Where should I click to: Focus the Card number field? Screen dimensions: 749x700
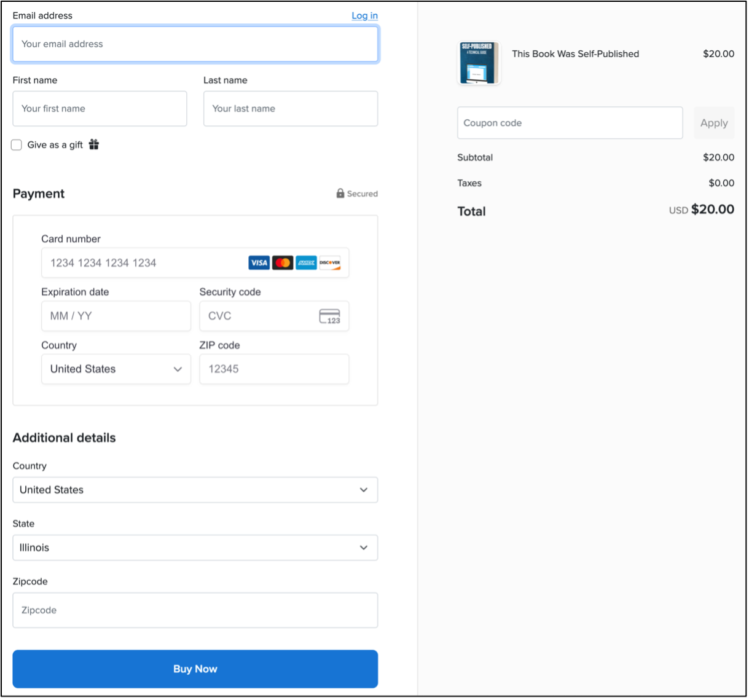tap(195, 263)
